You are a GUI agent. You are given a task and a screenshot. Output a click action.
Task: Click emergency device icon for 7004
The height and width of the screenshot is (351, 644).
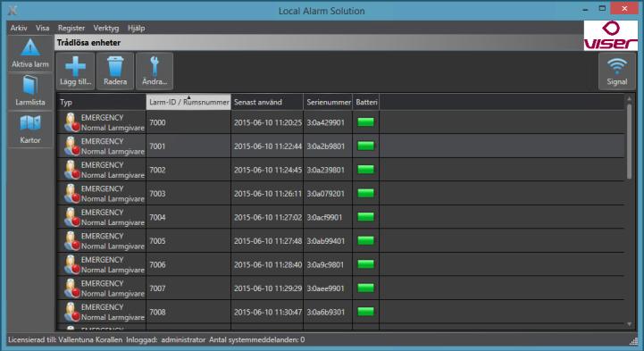pyautogui.click(x=71, y=217)
